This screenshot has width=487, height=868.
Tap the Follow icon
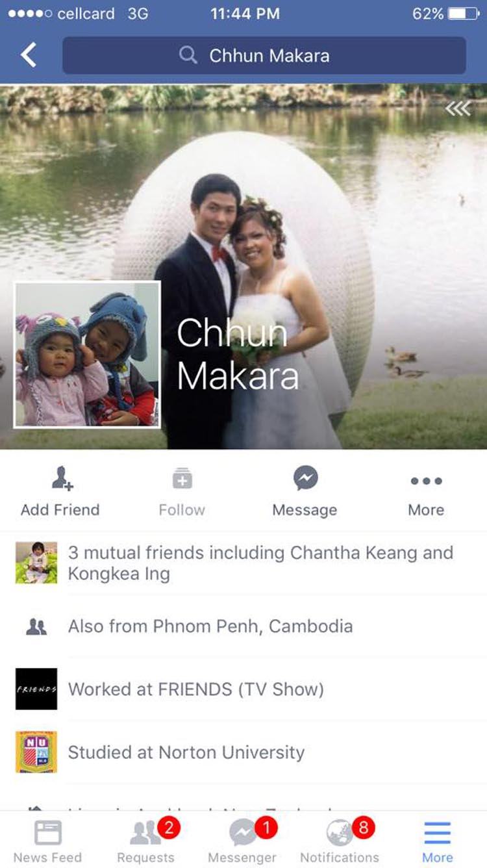[x=182, y=479]
